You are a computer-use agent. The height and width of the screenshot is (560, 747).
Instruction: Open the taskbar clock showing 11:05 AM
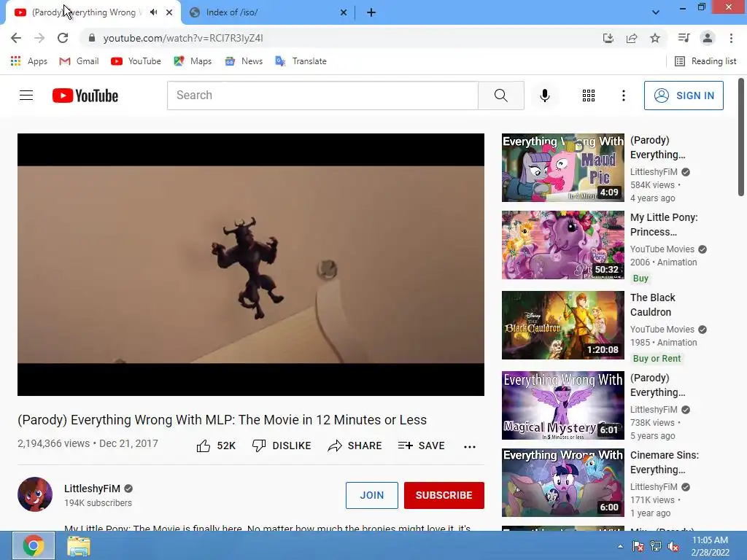pyautogui.click(x=710, y=546)
